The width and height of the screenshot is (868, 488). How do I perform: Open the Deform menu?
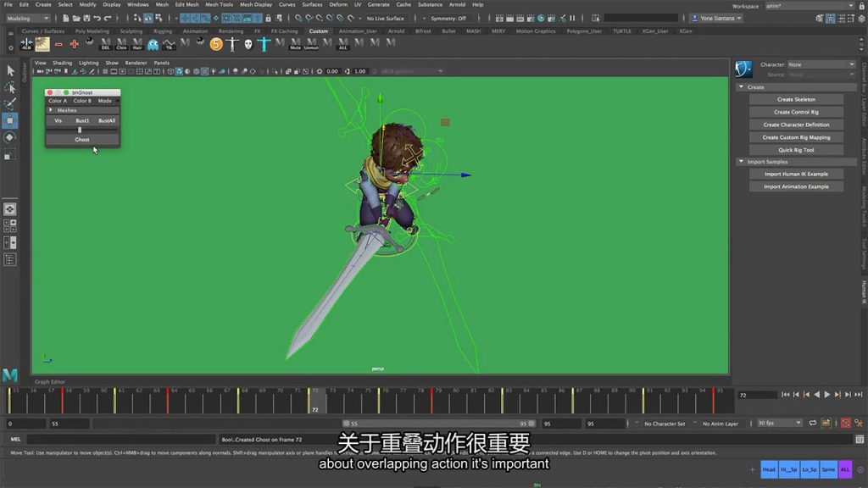(338, 4)
